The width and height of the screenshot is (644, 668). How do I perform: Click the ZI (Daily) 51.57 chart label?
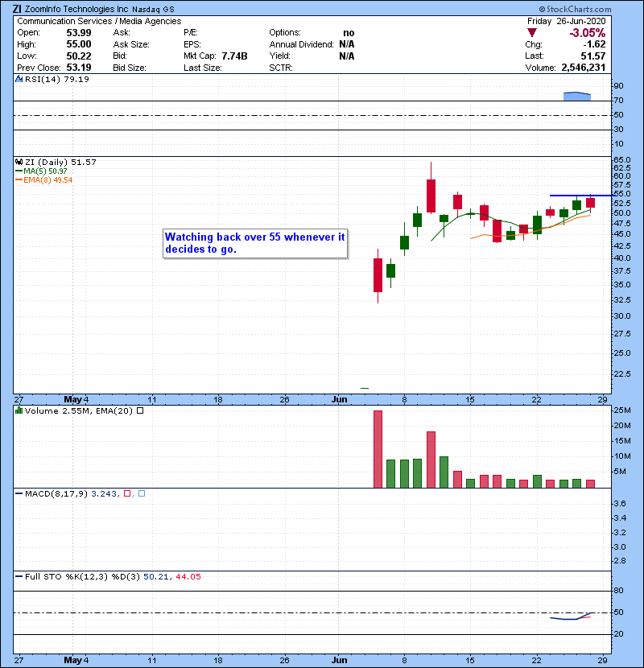click(60, 162)
